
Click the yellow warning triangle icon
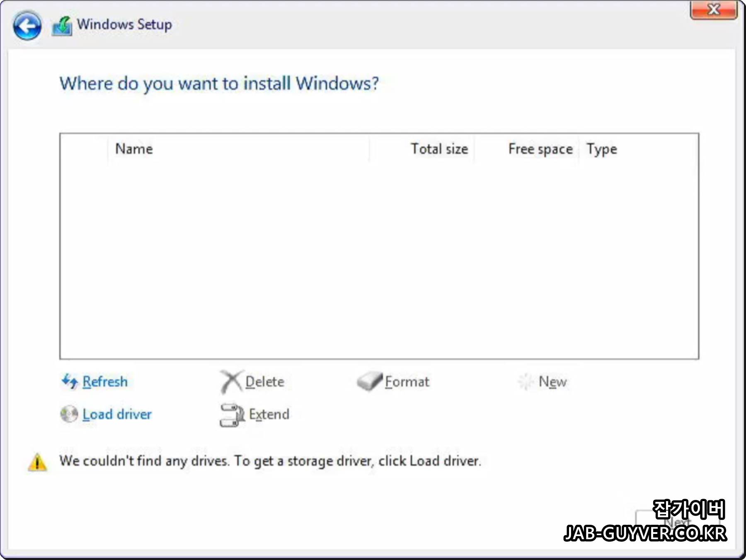(37, 462)
